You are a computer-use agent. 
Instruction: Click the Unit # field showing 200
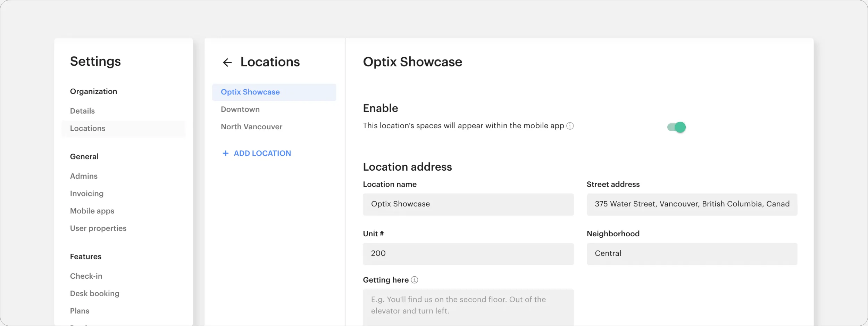pyautogui.click(x=468, y=254)
